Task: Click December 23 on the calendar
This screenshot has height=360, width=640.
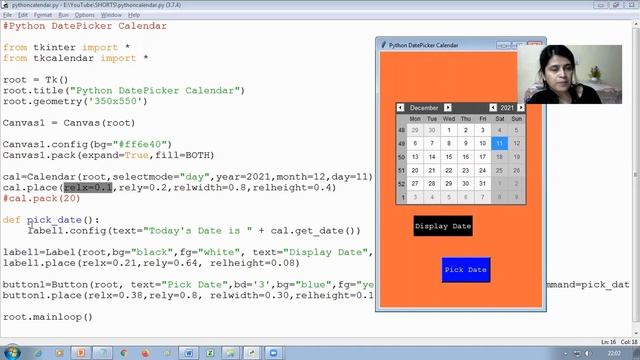Action: click(x=466, y=170)
